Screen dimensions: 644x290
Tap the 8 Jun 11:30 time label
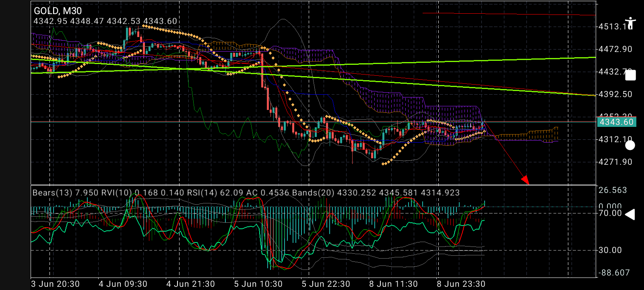click(x=394, y=284)
